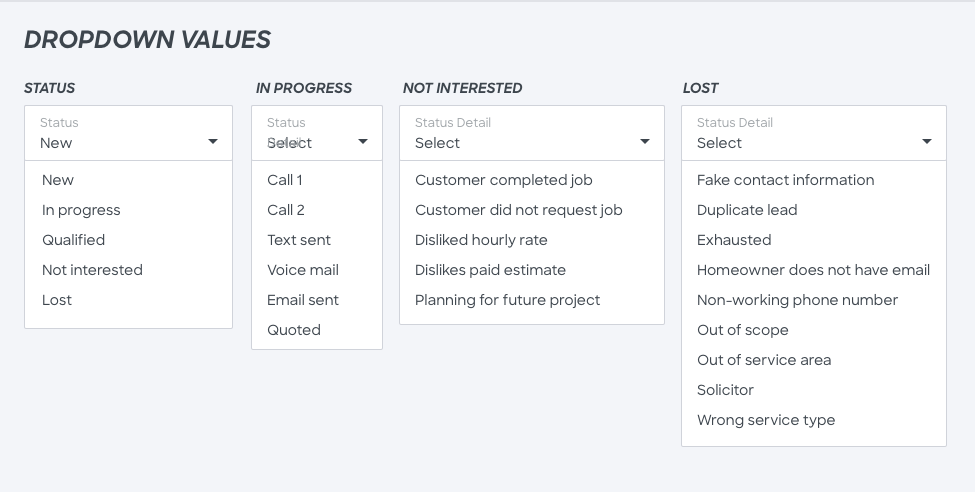The height and width of the screenshot is (492, 975).
Task: Open the Lost Status Detail dropdown
Action: [x=927, y=142]
